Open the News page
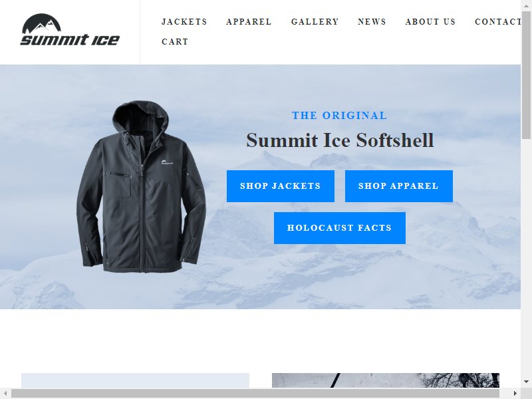The image size is (532, 399). (372, 22)
